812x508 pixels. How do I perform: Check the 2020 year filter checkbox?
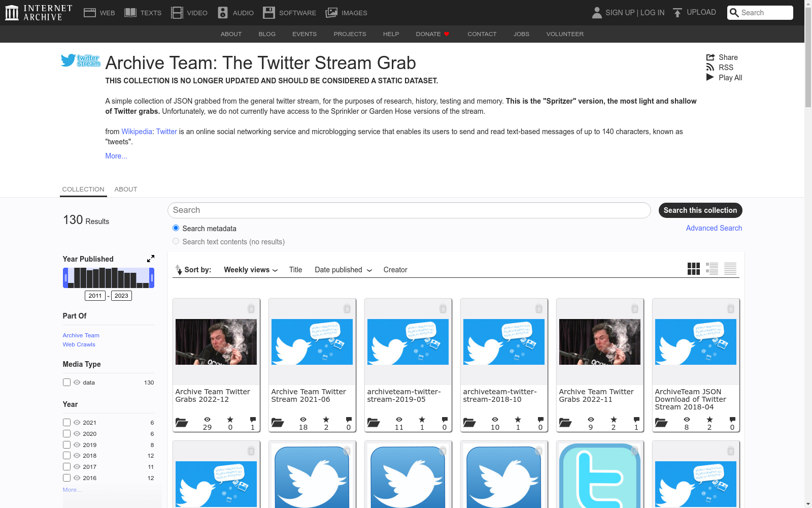(x=66, y=433)
